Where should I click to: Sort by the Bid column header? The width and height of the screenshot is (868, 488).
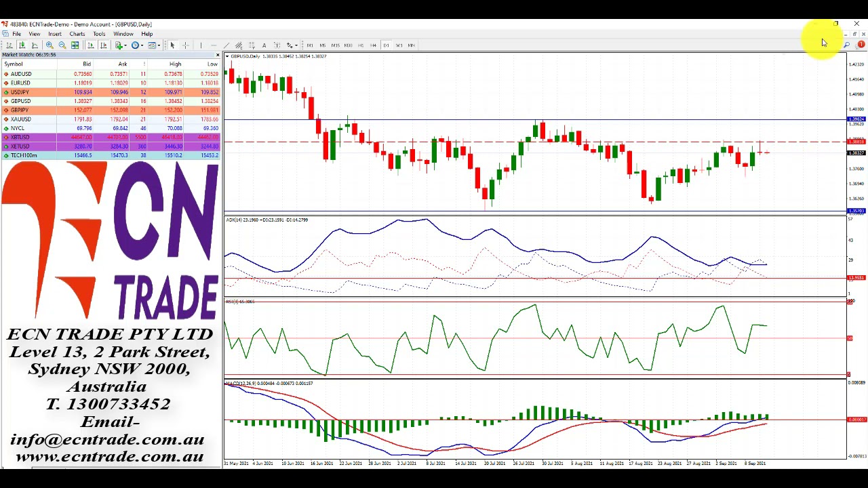tap(77, 64)
